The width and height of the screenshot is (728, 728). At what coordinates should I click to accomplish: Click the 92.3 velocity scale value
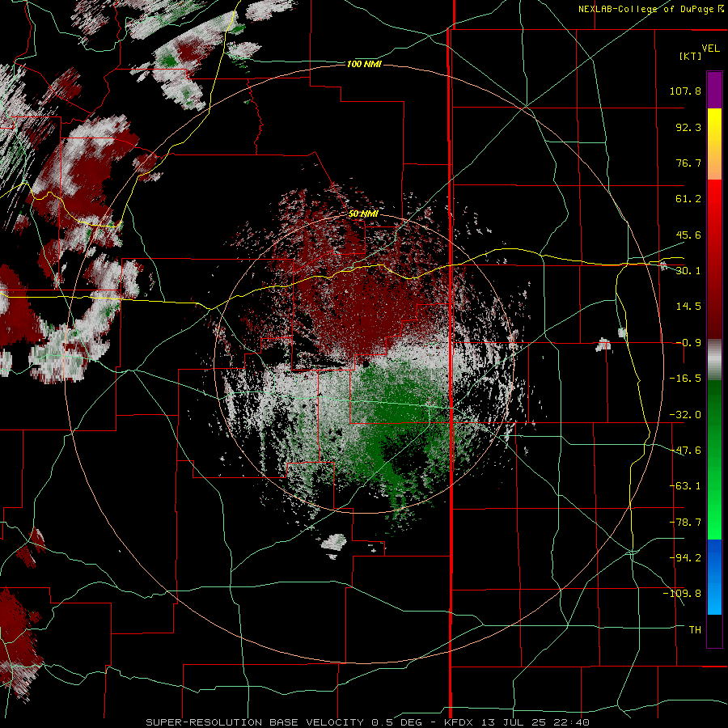[x=688, y=127]
